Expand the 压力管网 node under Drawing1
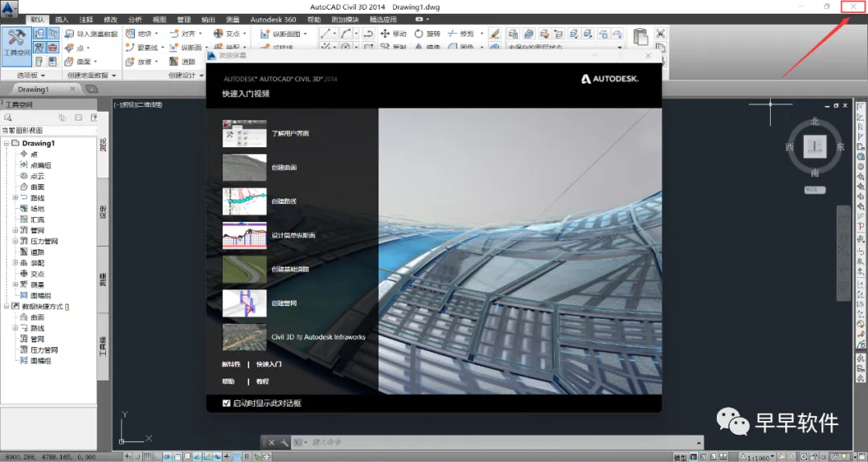The image size is (868, 462). pyautogui.click(x=15, y=241)
